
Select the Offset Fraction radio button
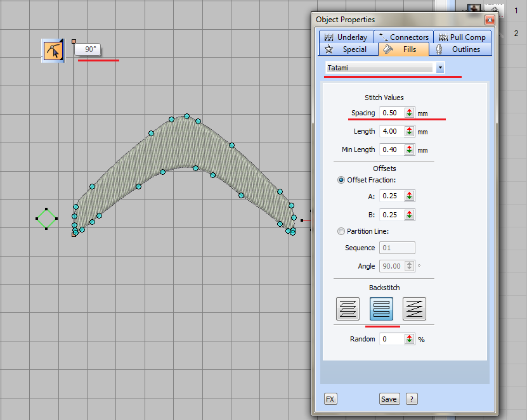[342, 180]
